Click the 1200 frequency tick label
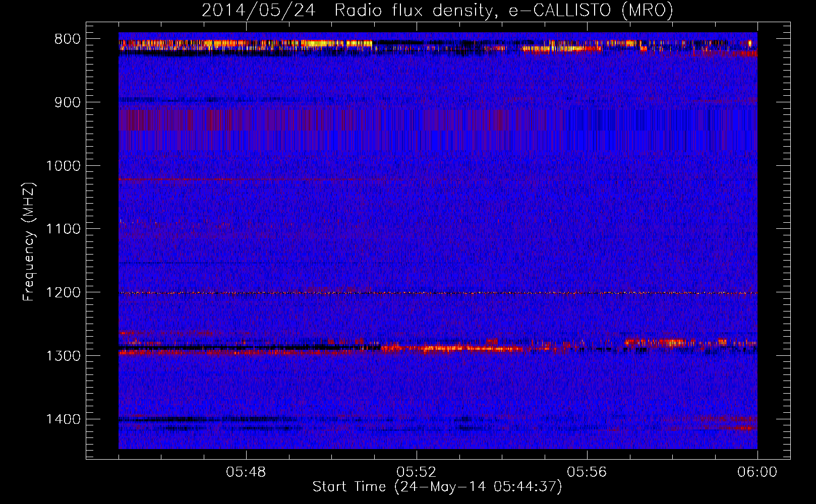The width and height of the screenshot is (816, 504). (x=63, y=293)
